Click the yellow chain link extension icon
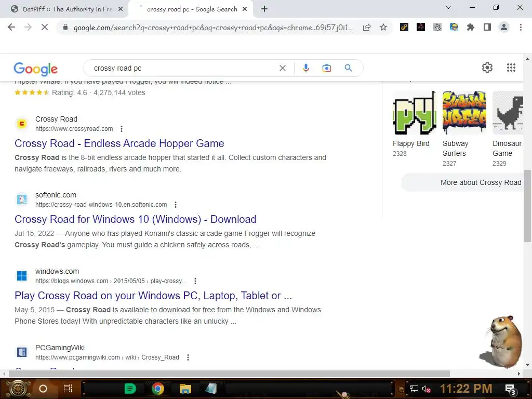This screenshot has width=532, height=399. 404,27
